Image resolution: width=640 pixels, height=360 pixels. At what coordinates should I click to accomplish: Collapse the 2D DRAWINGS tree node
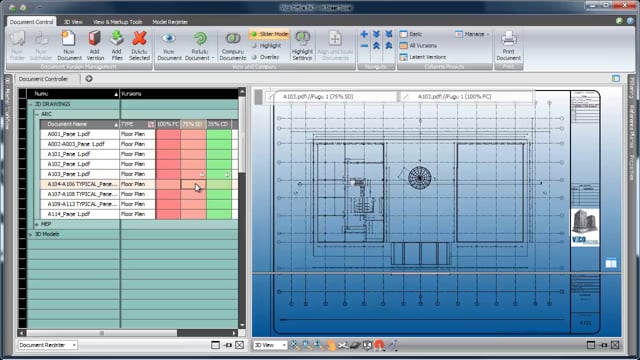[31, 104]
